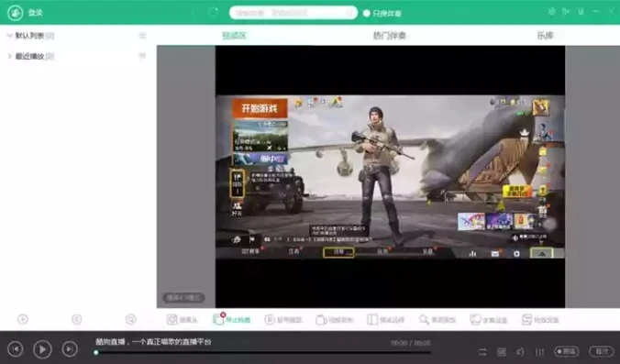Click the locate icon under the playlist
The width and height of the screenshot is (620, 364).
[130, 319]
